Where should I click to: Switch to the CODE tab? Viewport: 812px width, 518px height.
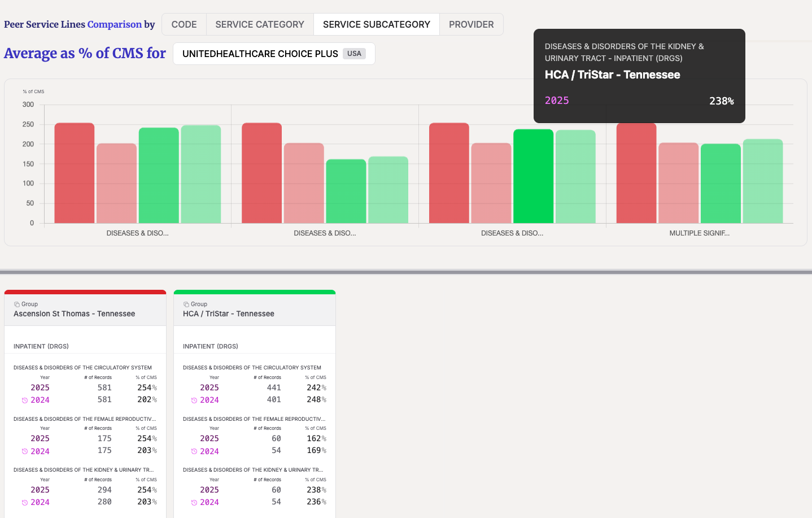click(x=184, y=24)
